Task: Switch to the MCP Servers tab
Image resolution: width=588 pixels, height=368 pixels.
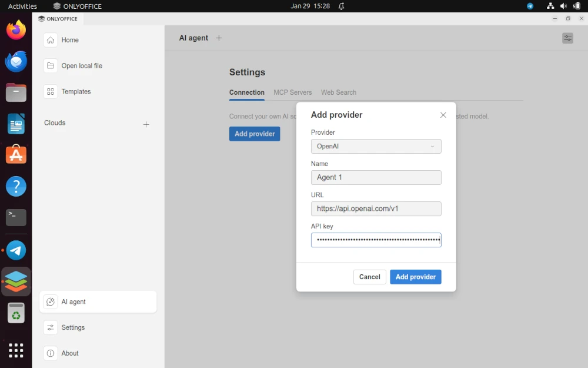Action: (293, 92)
